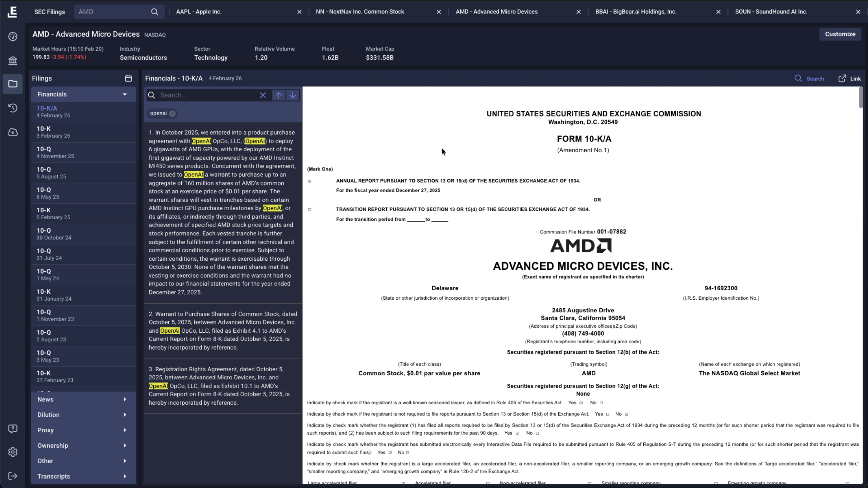Clear the filing search with X icon
The height and width of the screenshot is (488, 868).
pos(263,95)
